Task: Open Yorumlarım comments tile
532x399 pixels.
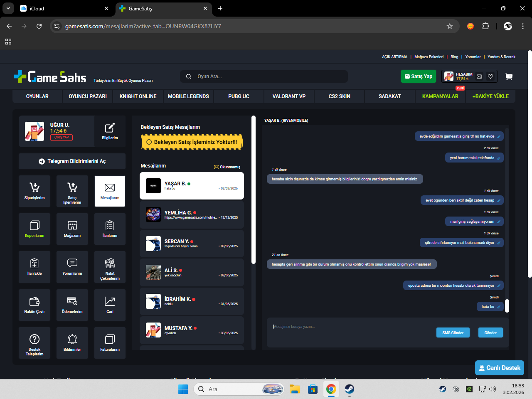Action: click(x=72, y=267)
